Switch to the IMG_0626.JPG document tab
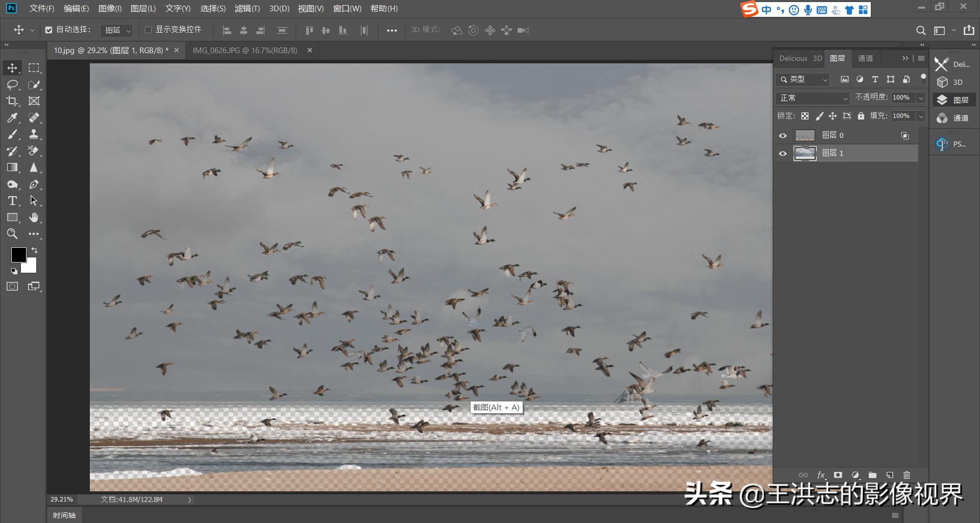The image size is (980, 523). tap(245, 50)
